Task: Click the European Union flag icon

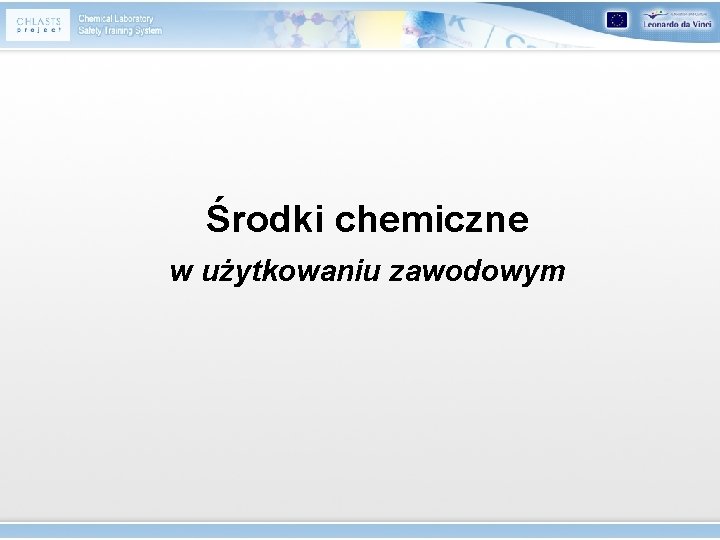Action: [x=616, y=20]
